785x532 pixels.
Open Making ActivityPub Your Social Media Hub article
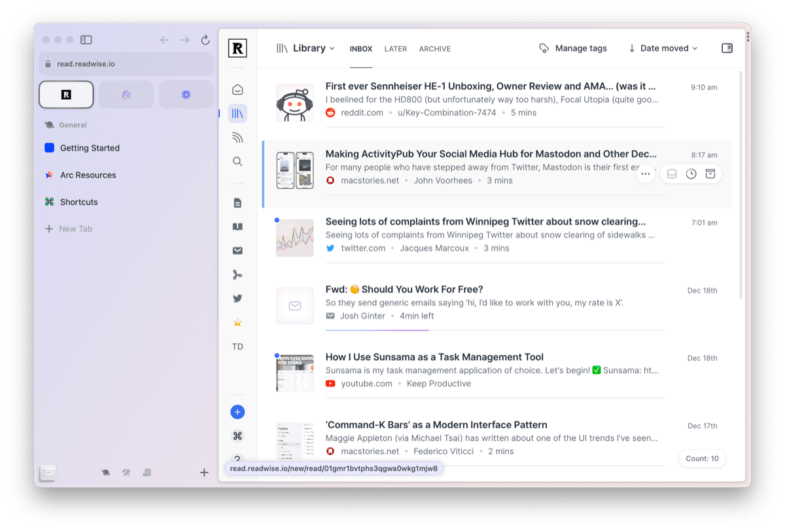point(491,154)
